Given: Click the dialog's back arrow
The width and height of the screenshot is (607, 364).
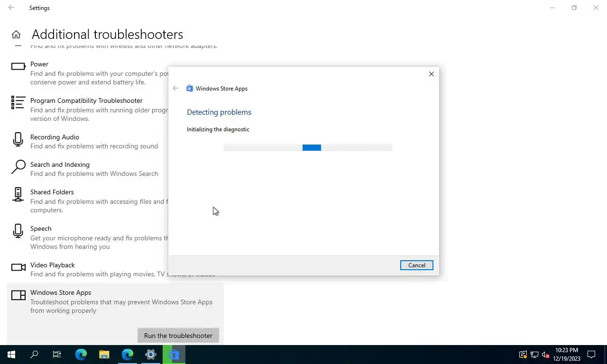Looking at the screenshot, I should click(x=175, y=88).
